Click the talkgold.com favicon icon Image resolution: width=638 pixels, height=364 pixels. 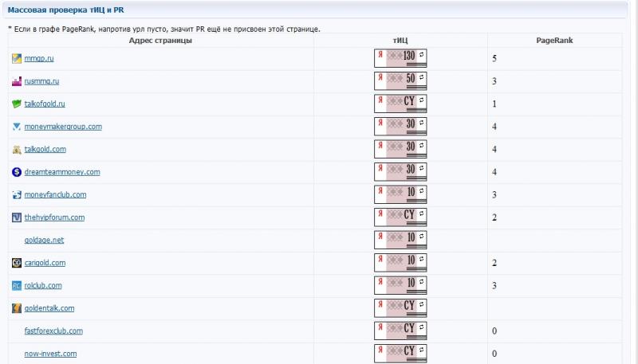17,150
